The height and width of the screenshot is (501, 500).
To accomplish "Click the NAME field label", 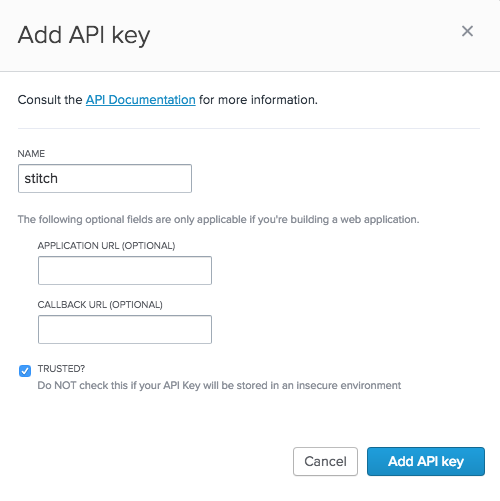I will (31, 154).
